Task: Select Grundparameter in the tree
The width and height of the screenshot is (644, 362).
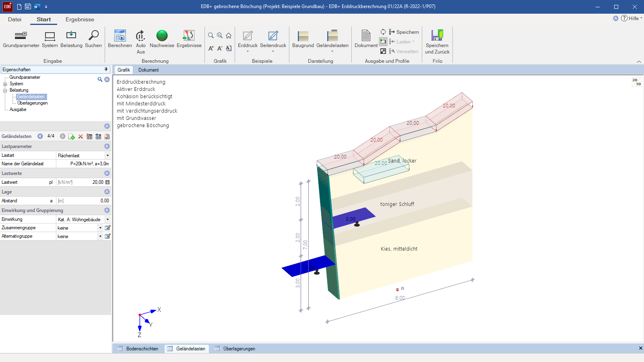Action: (x=25, y=77)
